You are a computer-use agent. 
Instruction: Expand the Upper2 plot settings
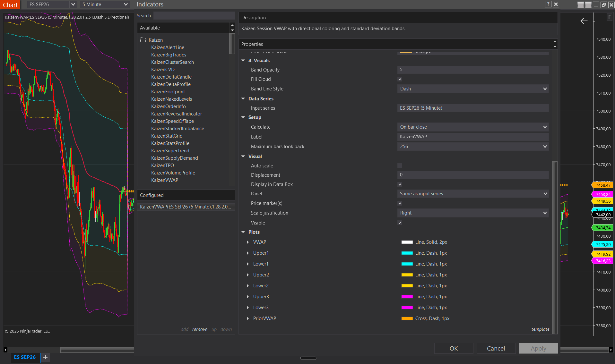(248, 275)
